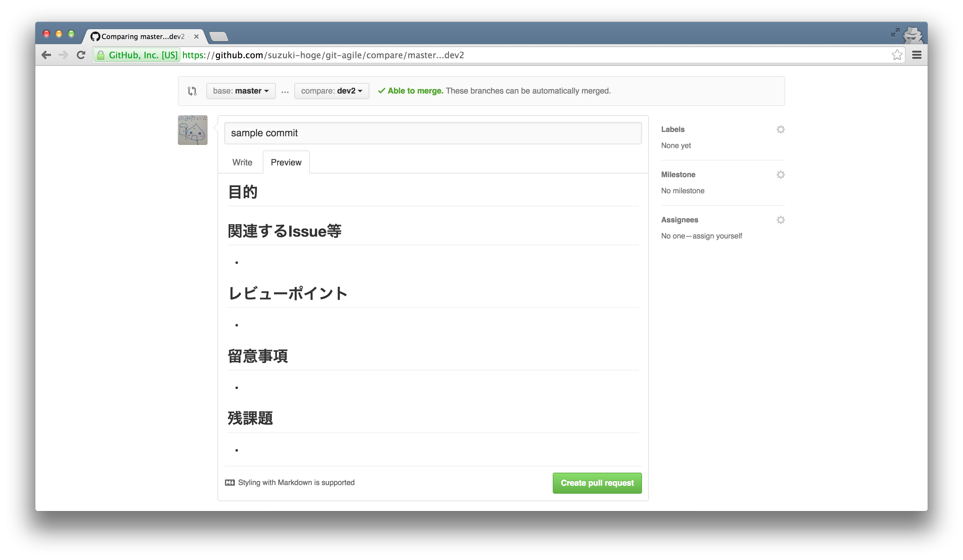This screenshot has height=560, width=963.
Task: Open the Assignees settings gear
Action: tap(781, 220)
